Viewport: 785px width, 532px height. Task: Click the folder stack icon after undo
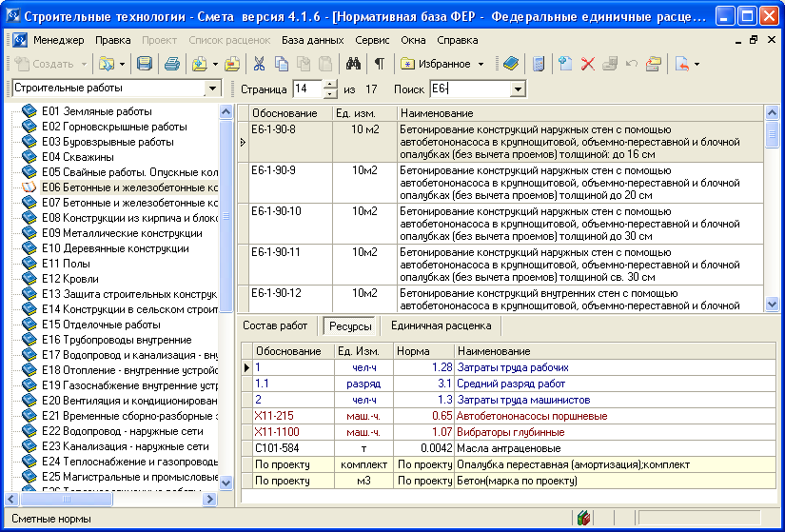coord(654,64)
